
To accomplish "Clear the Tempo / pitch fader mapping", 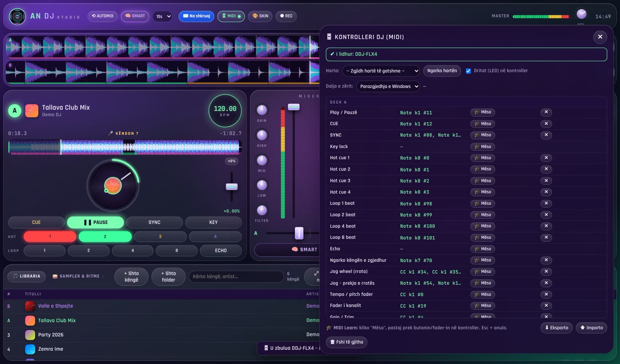I will click(546, 295).
